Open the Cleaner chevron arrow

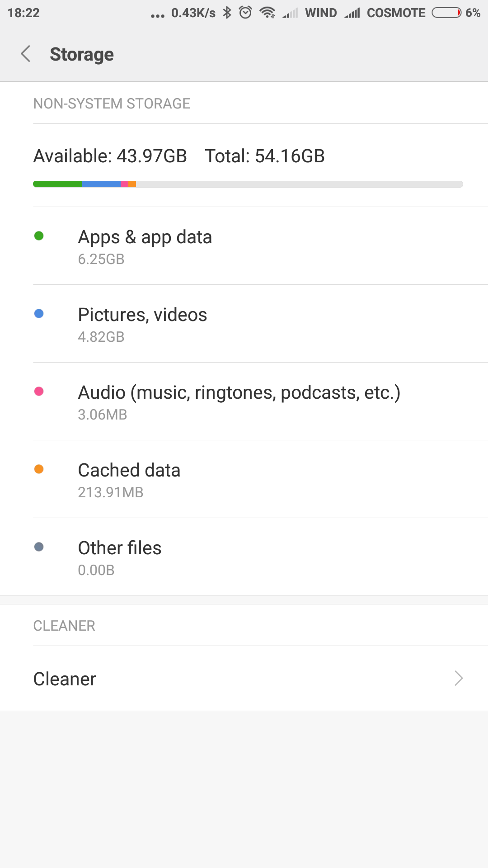tap(459, 678)
